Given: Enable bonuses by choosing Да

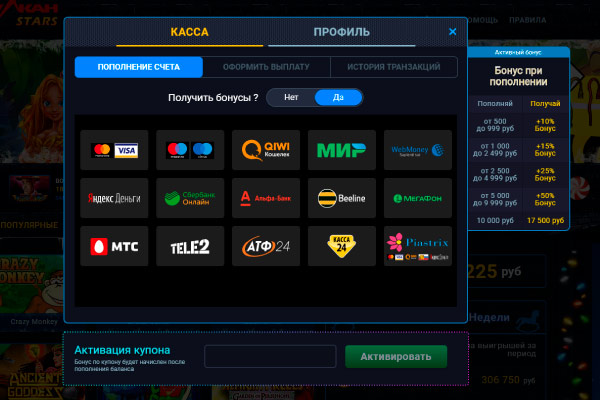Looking at the screenshot, I should point(338,98).
